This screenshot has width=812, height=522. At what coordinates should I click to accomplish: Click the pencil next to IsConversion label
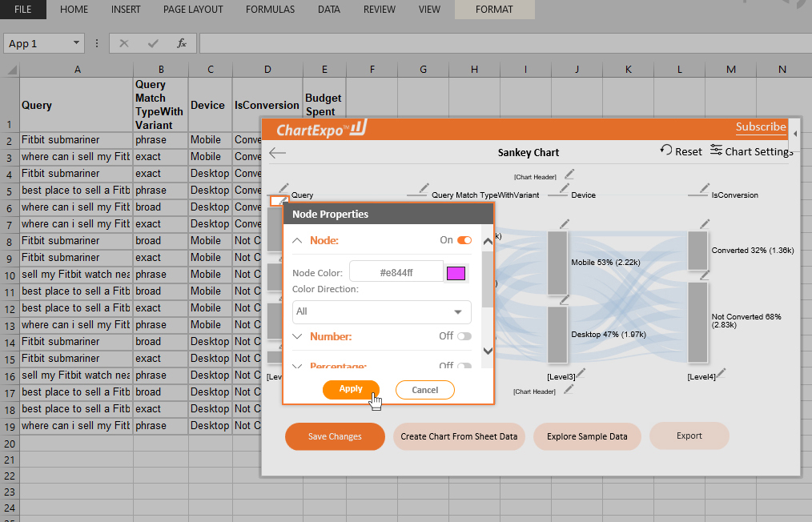[704, 187]
